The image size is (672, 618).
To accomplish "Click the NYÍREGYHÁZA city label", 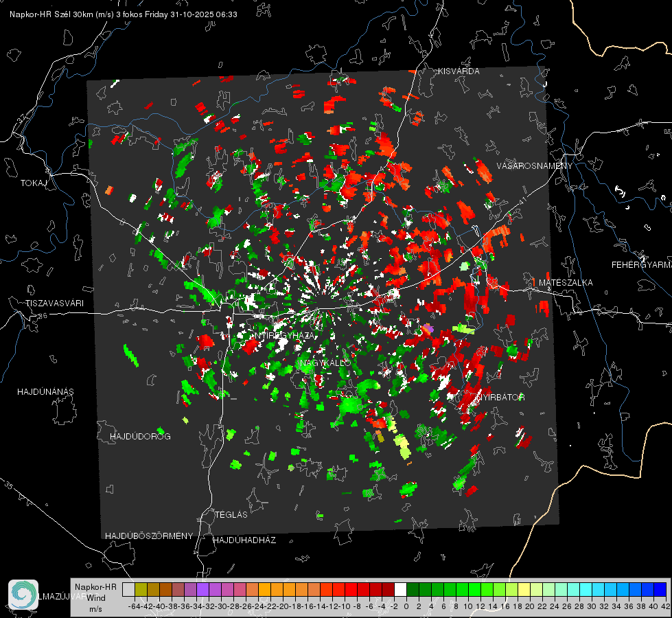I will (284, 335).
